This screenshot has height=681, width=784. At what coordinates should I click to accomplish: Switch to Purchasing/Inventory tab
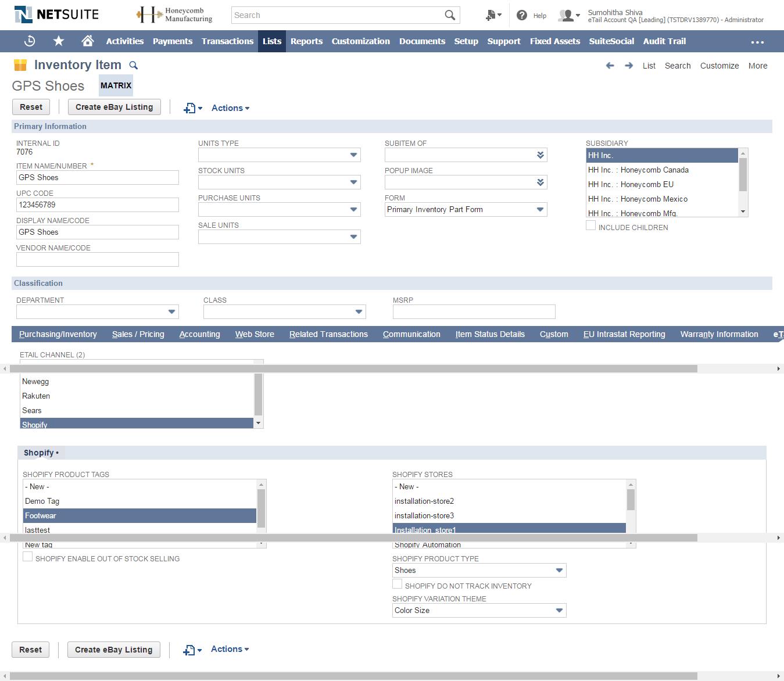click(x=58, y=334)
